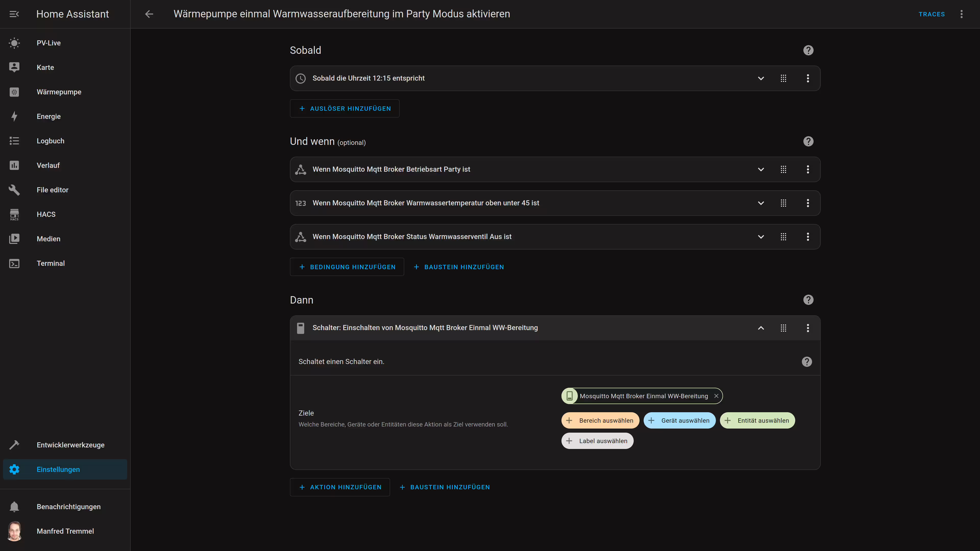Open the Terminal console icon
The image size is (980, 551).
14,264
